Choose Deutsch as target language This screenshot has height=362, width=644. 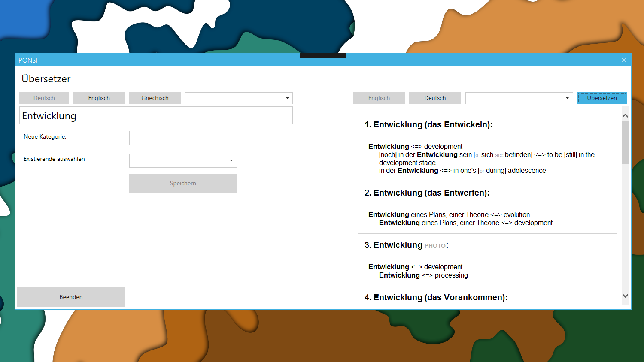[434, 98]
